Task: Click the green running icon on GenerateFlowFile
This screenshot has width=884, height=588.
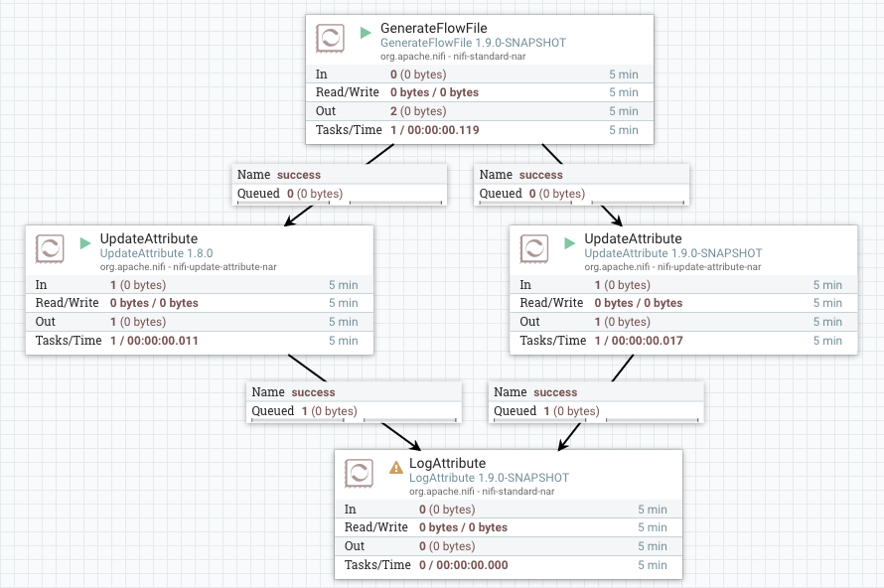Action: pyautogui.click(x=366, y=33)
